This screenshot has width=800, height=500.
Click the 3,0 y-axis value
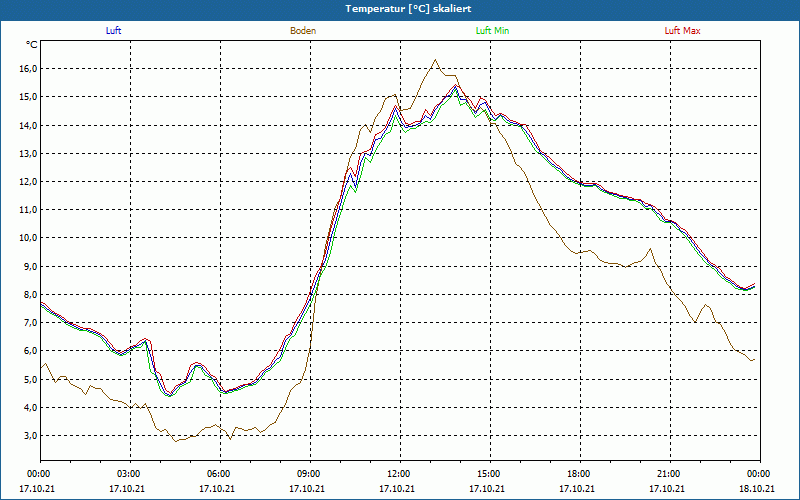pos(31,435)
